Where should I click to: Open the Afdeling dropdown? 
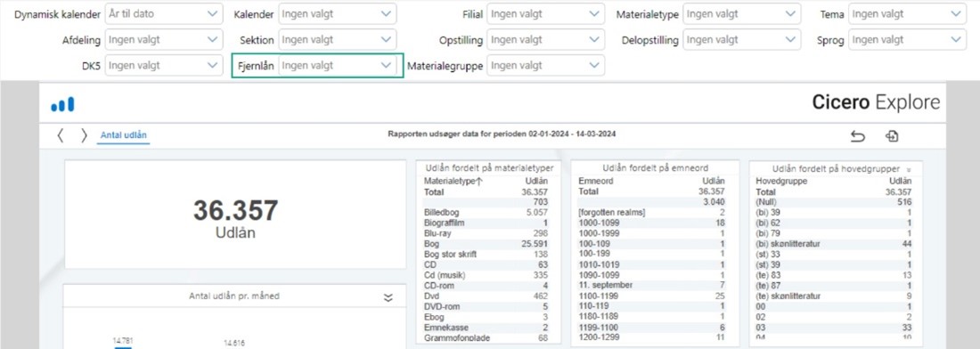pos(164,39)
